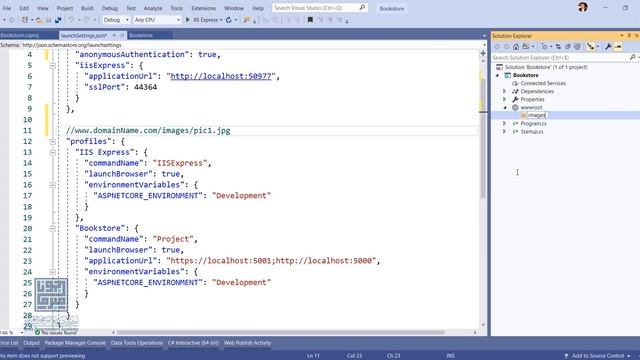The width and height of the screenshot is (640, 360).
Task: Open the Project menu
Action: pos(64,8)
